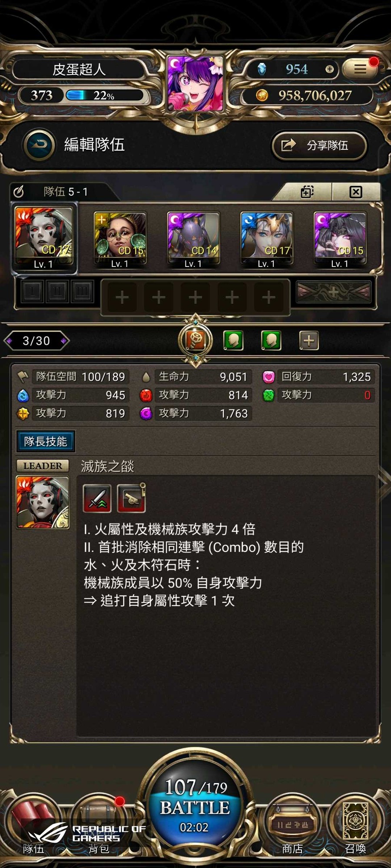Click the copy team icon
The width and height of the screenshot is (391, 868).
[307, 192]
